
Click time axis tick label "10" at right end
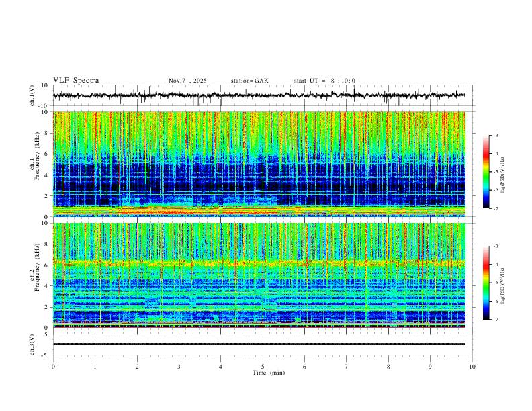(x=472, y=367)
